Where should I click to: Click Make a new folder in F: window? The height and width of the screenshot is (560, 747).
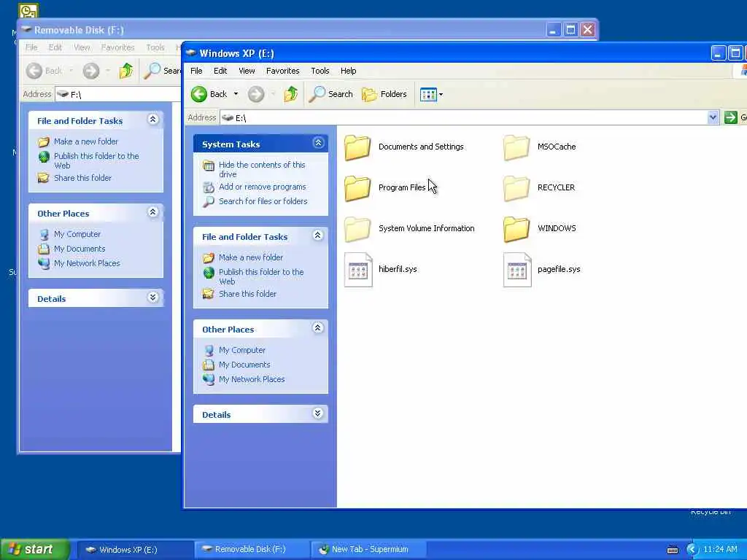86,141
